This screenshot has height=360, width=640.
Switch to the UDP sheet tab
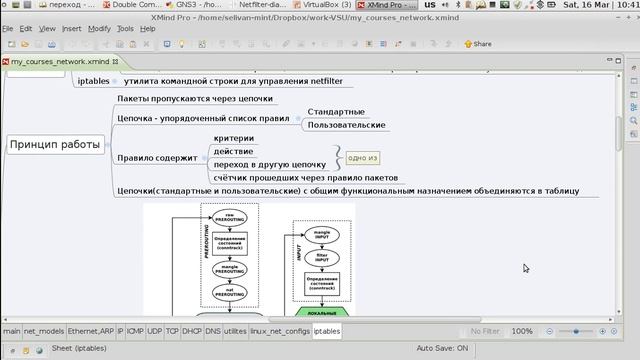point(154,331)
